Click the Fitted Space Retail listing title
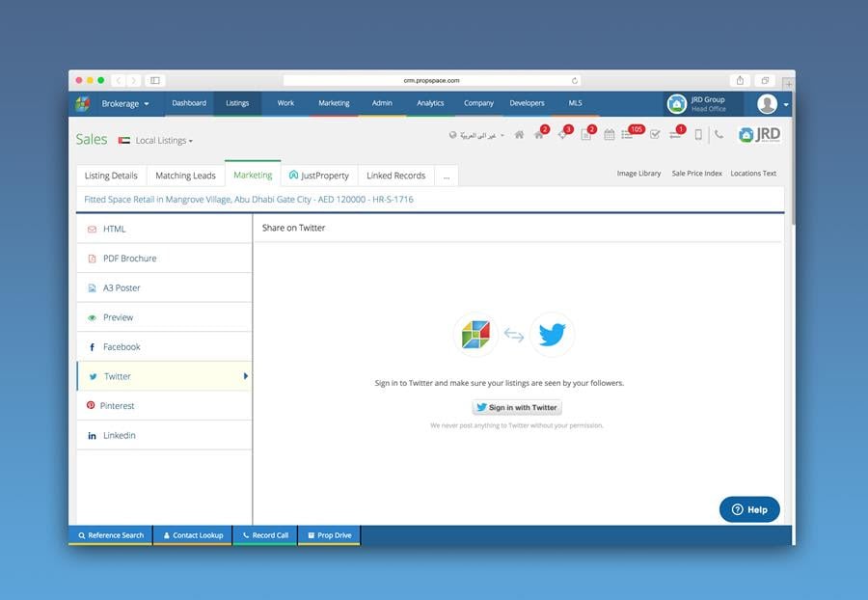Viewport: 868px width, 600px height. [x=249, y=200]
